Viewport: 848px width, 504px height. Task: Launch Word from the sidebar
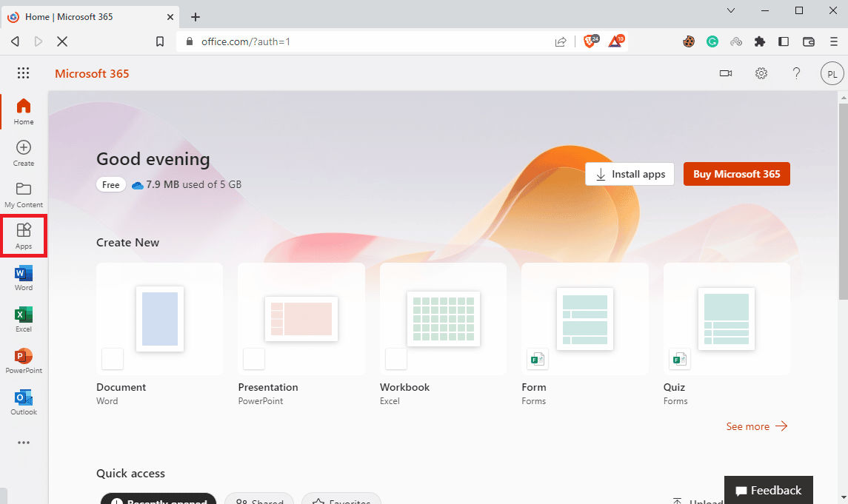click(x=24, y=278)
